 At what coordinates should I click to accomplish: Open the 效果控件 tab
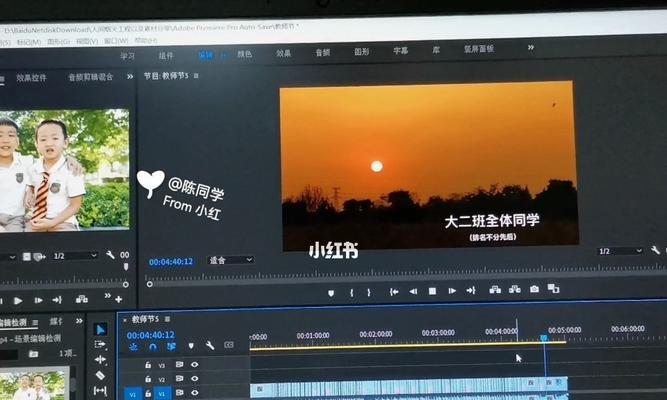31,78
